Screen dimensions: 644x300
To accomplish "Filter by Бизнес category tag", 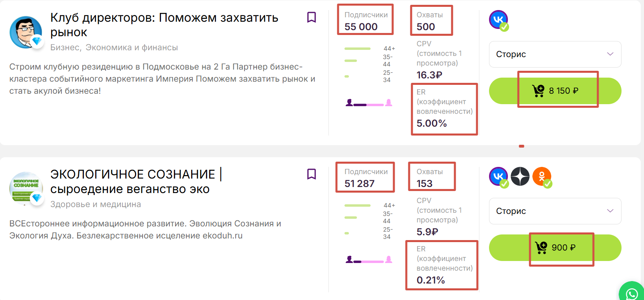I will (x=65, y=47).
